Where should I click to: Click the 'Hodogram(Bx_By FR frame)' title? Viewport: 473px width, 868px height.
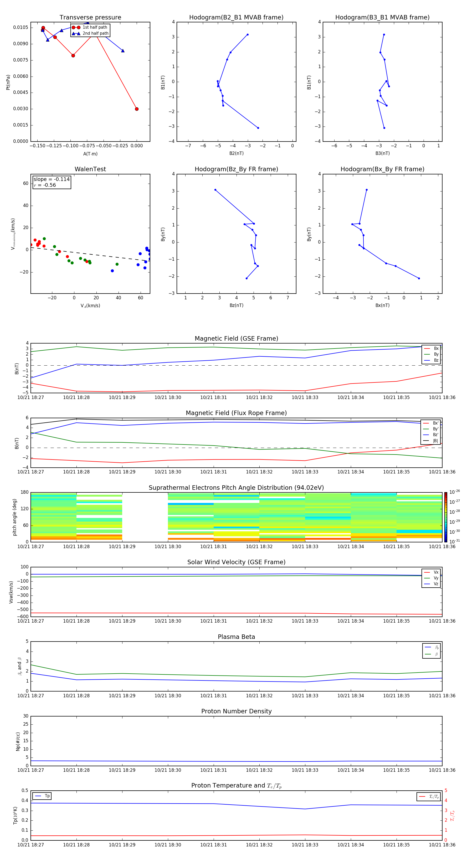click(x=382, y=169)
